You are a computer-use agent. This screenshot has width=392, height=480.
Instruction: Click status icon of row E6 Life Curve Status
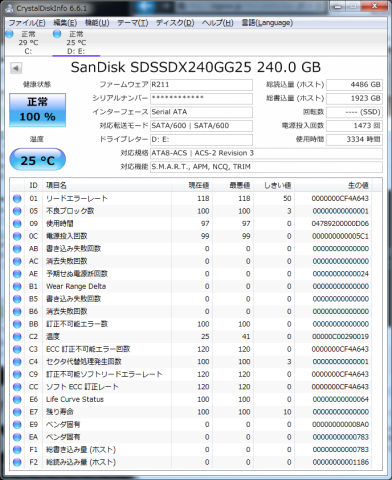point(17,400)
